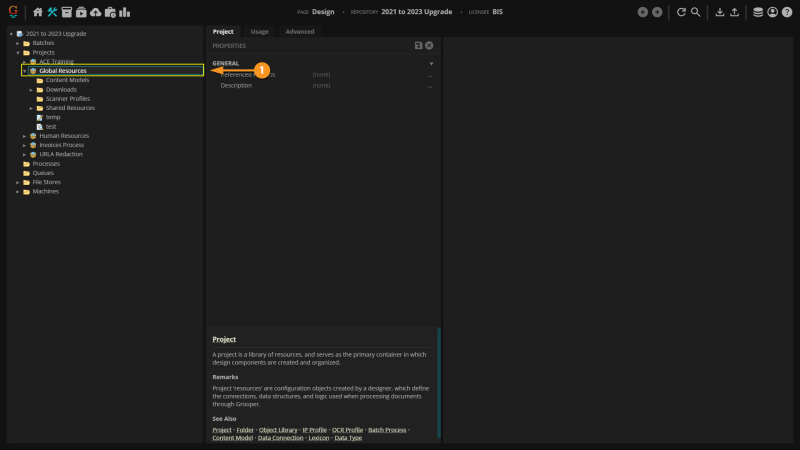This screenshot has height=450, width=800.
Task: Open the Object Library See Also link
Action: click(x=278, y=430)
